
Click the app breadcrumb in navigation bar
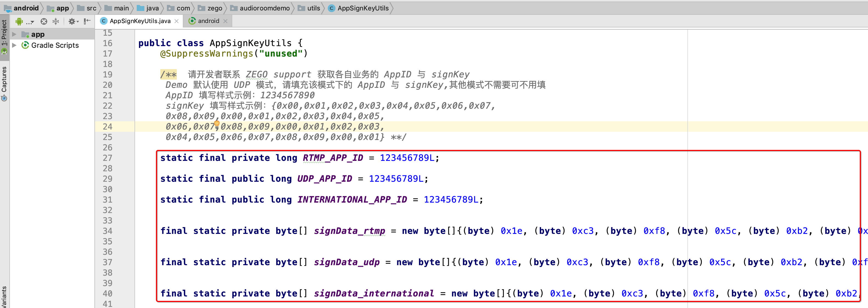point(58,8)
